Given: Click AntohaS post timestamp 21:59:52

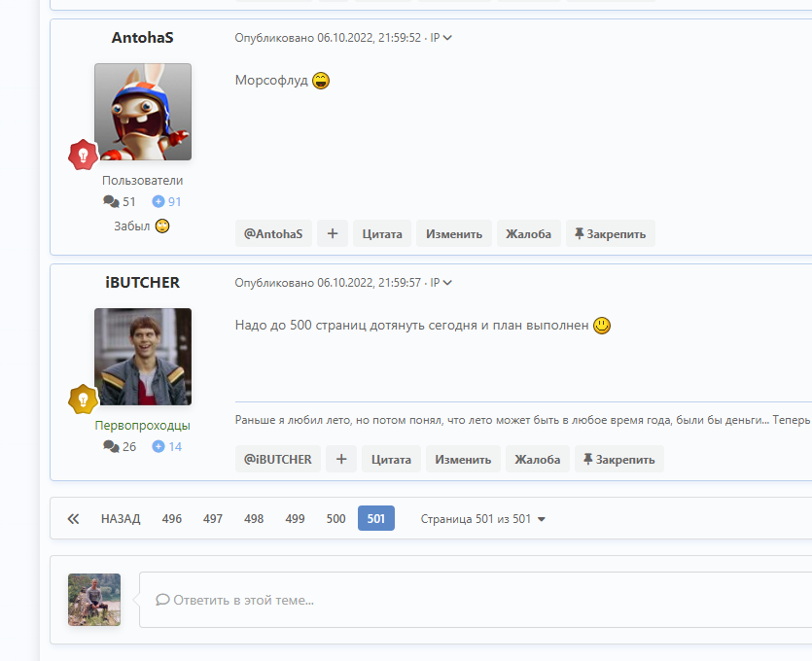Looking at the screenshot, I should click(x=328, y=38).
